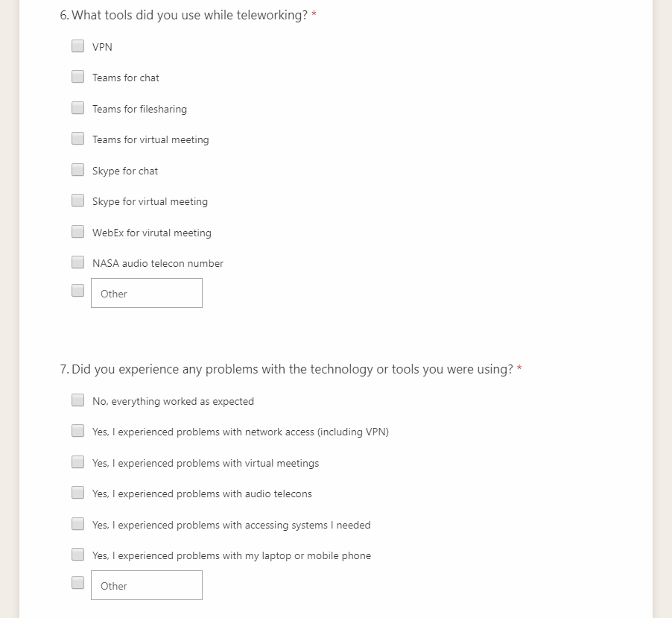This screenshot has height=618, width=672.
Task: Select Teams for chat option
Action: [78, 77]
